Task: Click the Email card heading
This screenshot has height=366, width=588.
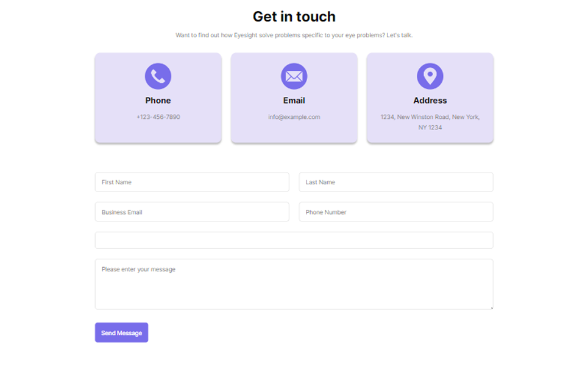Action: (x=294, y=101)
